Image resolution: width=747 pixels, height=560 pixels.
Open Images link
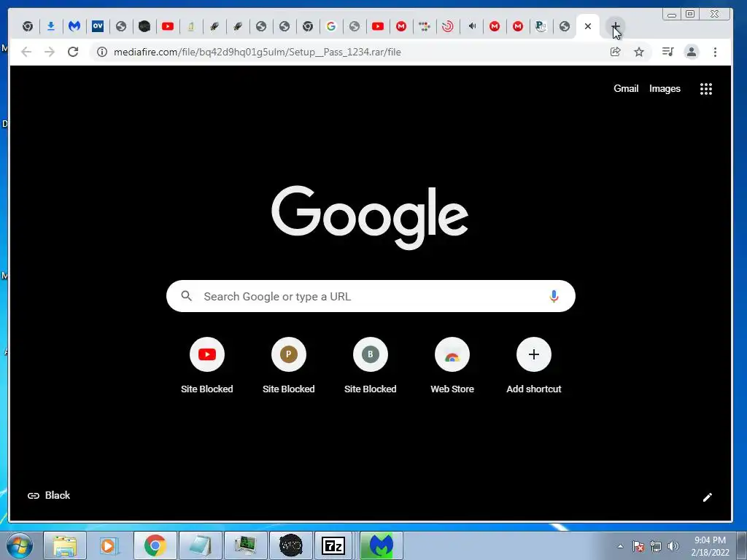pos(665,88)
